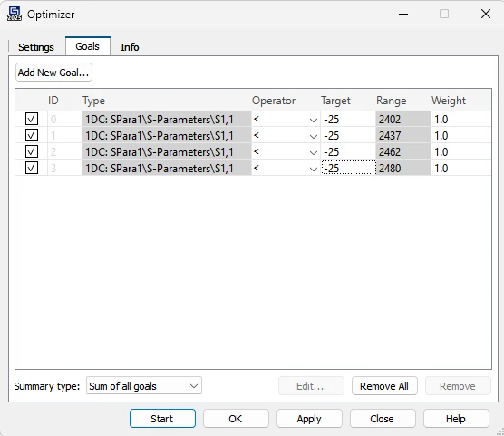Screen dimensions: 504x436
Task: Start the optimizer run
Action: (x=162, y=419)
